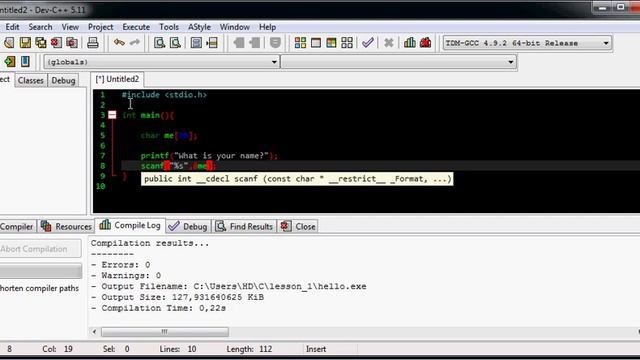Open Profile Analysis bar chart icon
The image size is (640, 360).
[410, 42]
